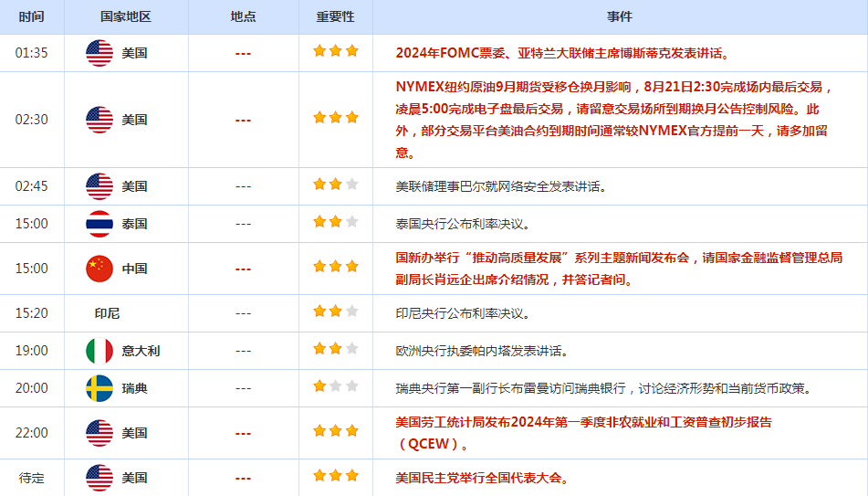The height and width of the screenshot is (496, 868).
Task: Open the 国新办举行 推动高质量发展 event
Action: pyautogui.click(x=619, y=269)
